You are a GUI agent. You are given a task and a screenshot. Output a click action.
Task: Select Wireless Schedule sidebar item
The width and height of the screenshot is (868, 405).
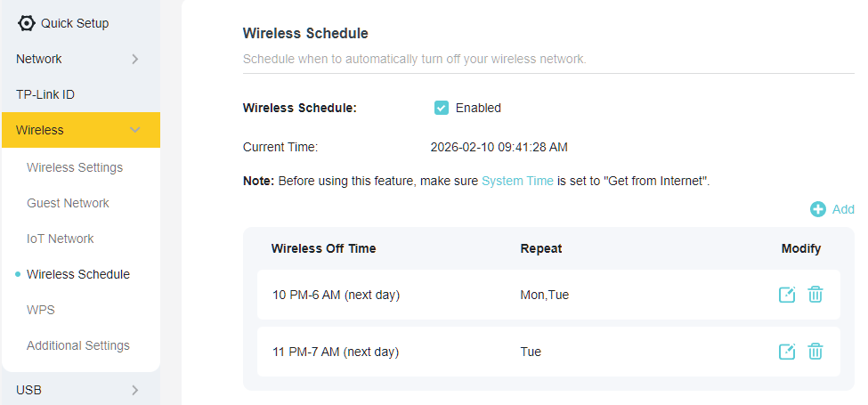pyautogui.click(x=78, y=274)
